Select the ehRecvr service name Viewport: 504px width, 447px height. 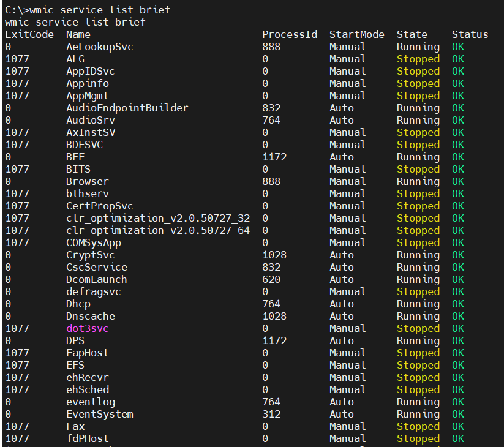pyautogui.click(x=88, y=377)
